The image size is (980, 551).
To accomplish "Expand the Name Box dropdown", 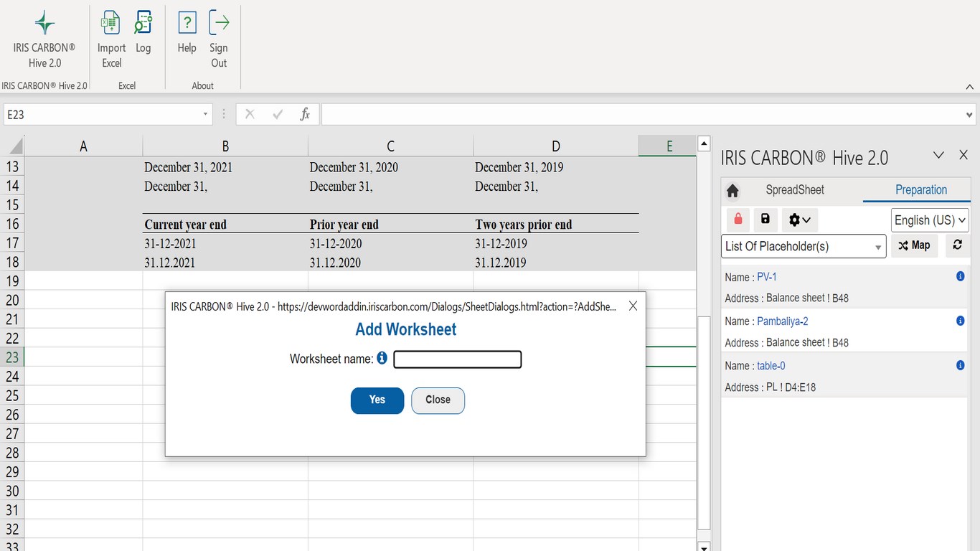I will (x=205, y=114).
